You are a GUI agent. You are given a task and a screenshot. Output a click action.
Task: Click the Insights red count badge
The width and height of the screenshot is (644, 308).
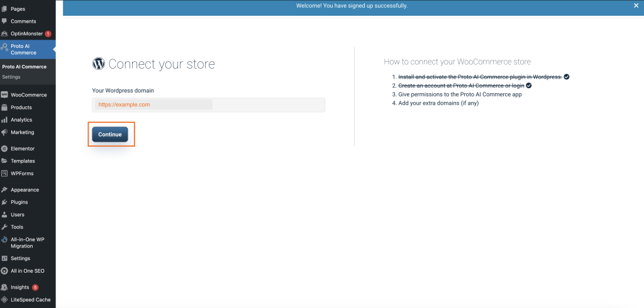35,287
